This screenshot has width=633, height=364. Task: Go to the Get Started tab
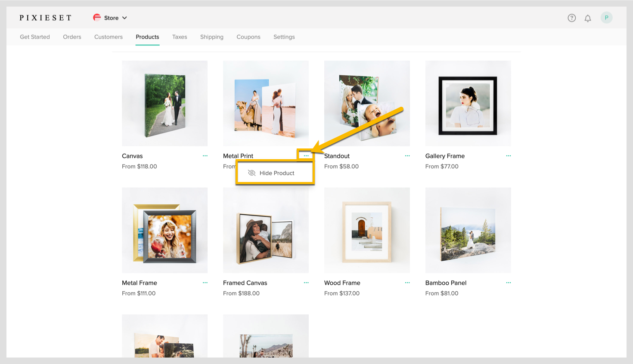click(35, 37)
